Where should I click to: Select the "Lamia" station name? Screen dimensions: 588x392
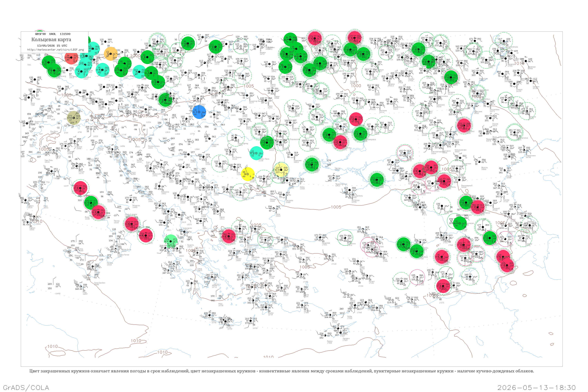(x=200, y=269)
